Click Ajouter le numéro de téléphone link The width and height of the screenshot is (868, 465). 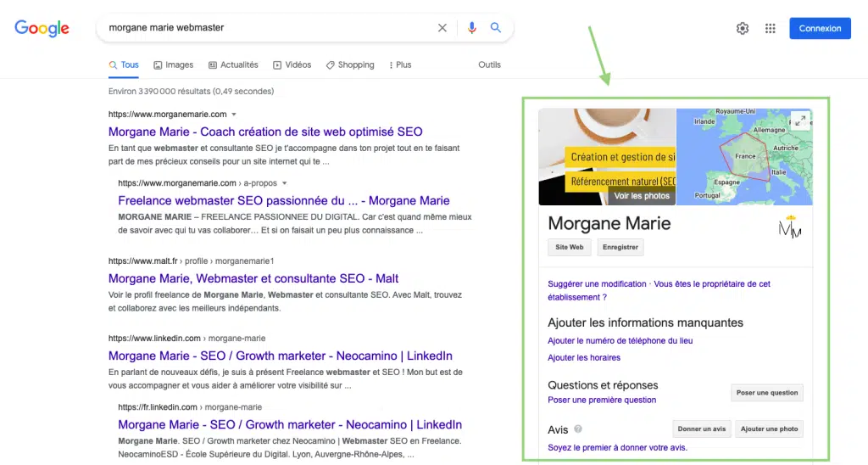tap(620, 341)
